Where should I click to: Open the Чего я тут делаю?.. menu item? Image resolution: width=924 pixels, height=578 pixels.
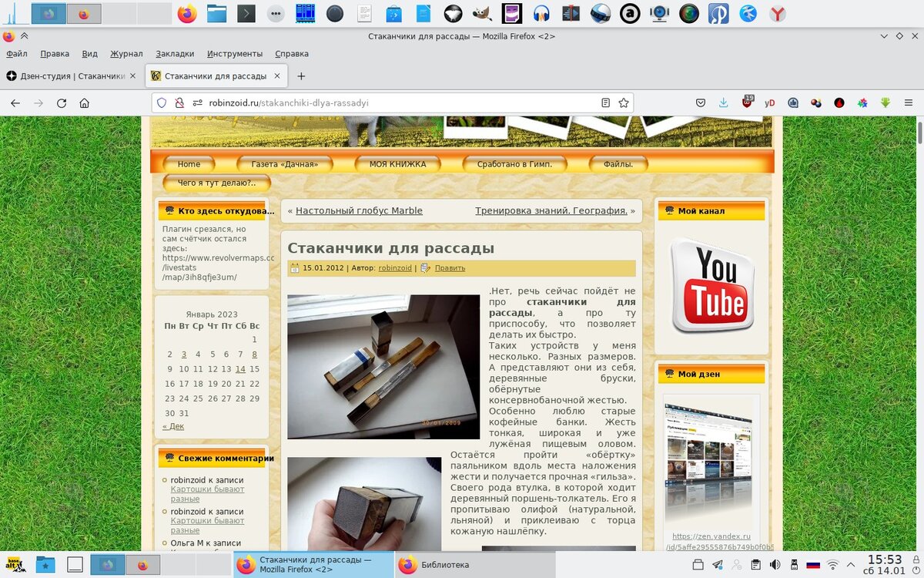[216, 183]
